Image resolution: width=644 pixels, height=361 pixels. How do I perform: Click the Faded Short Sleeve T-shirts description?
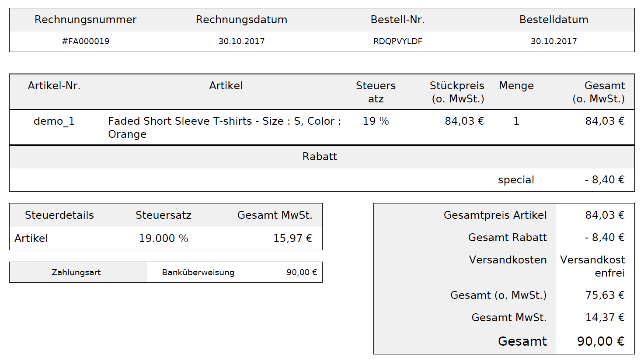(225, 127)
